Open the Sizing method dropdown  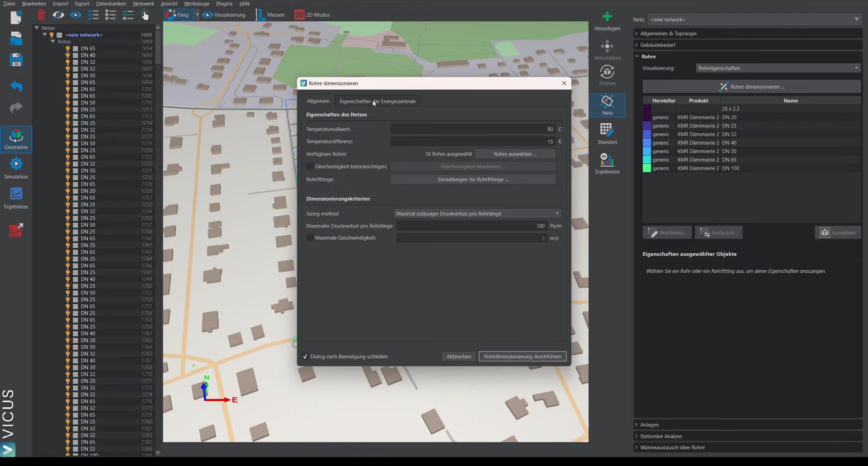(x=477, y=214)
